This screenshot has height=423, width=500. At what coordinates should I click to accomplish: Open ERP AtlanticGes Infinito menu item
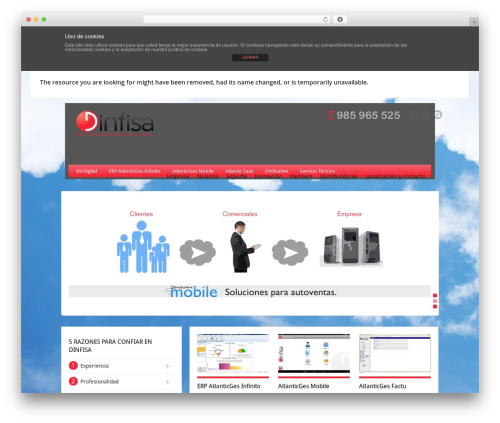(134, 171)
